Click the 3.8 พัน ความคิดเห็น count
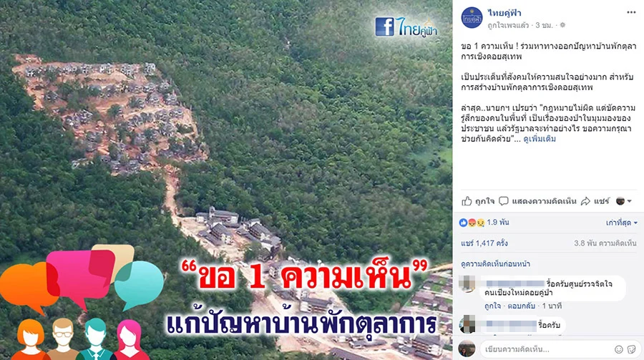Screen dimensions: 644x360 tap(605, 243)
